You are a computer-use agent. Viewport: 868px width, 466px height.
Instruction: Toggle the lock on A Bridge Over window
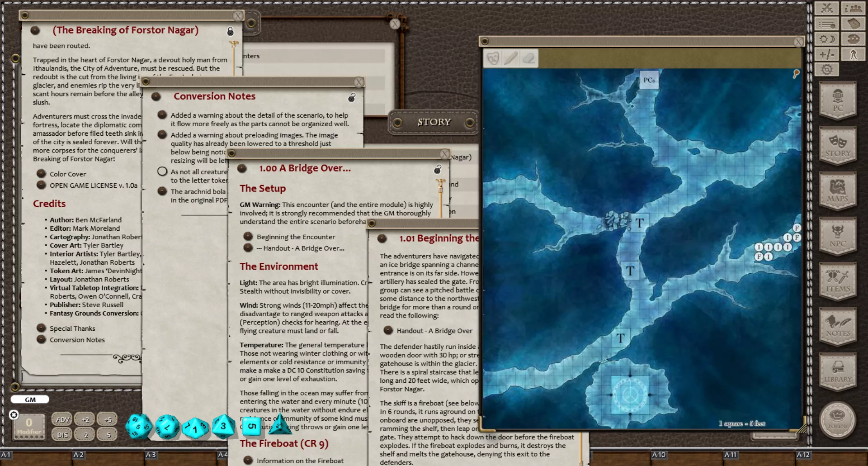[438, 169]
